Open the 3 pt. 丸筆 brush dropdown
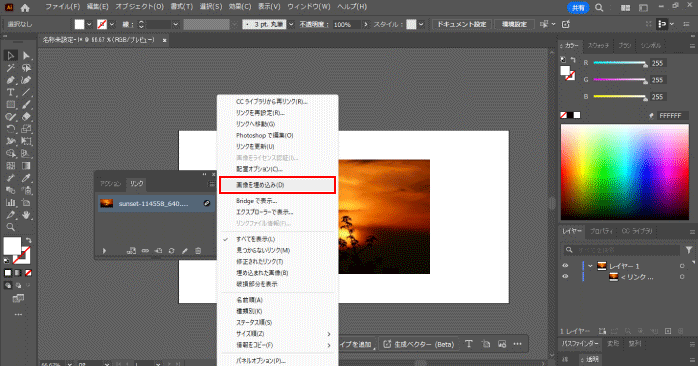The height and width of the screenshot is (366, 698). pyautogui.click(x=291, y=24)
